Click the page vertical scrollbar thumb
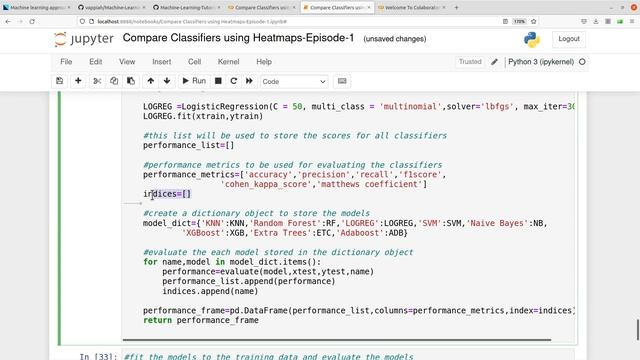Screen dimensions: 640x360 638,329
